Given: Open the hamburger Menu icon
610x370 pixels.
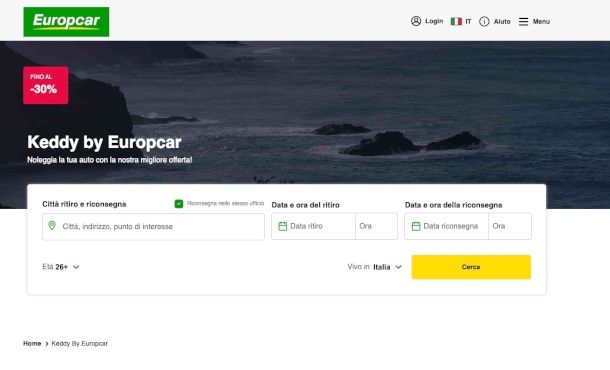Looking at the screenshot, I should tap(524, 21).
